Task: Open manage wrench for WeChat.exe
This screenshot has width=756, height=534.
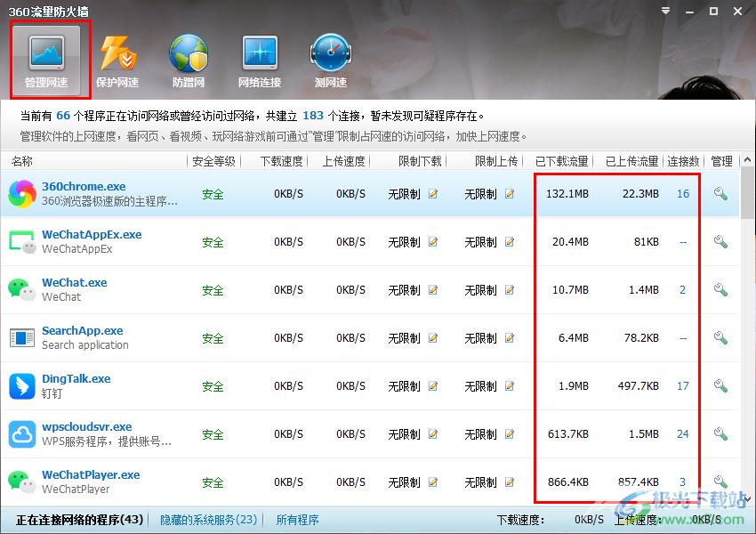Action: pos(720,290)
